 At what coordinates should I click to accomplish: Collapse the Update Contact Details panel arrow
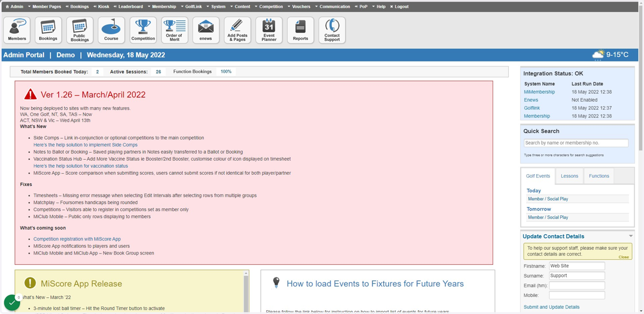(631, 236)
